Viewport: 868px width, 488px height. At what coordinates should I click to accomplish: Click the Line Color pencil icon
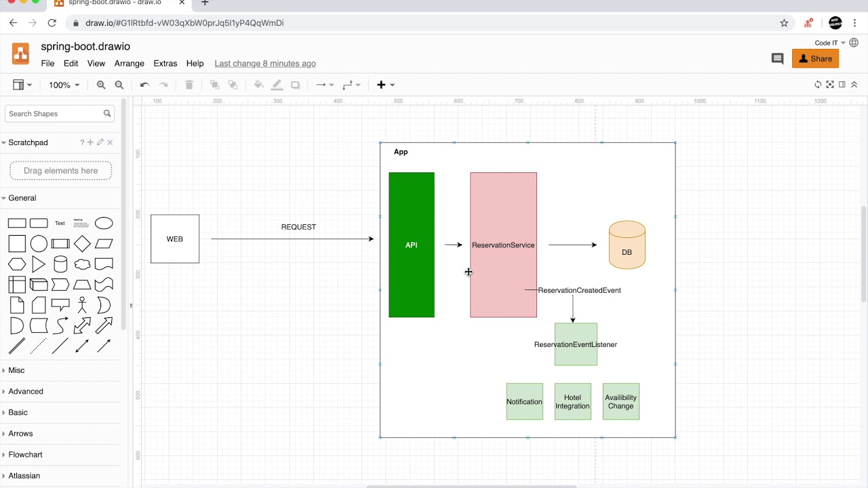click(x=277, y=85)
